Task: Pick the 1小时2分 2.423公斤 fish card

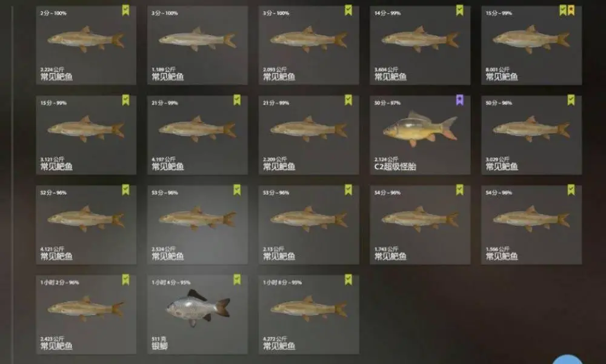Action: click(x=86, y=314)
